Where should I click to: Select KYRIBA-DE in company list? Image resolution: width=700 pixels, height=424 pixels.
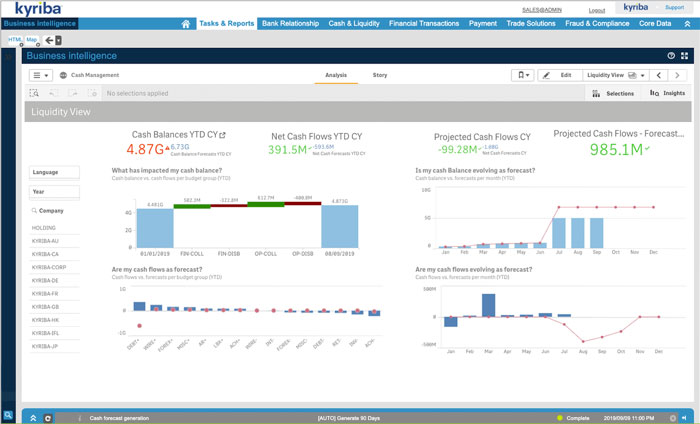pos(54,280)
